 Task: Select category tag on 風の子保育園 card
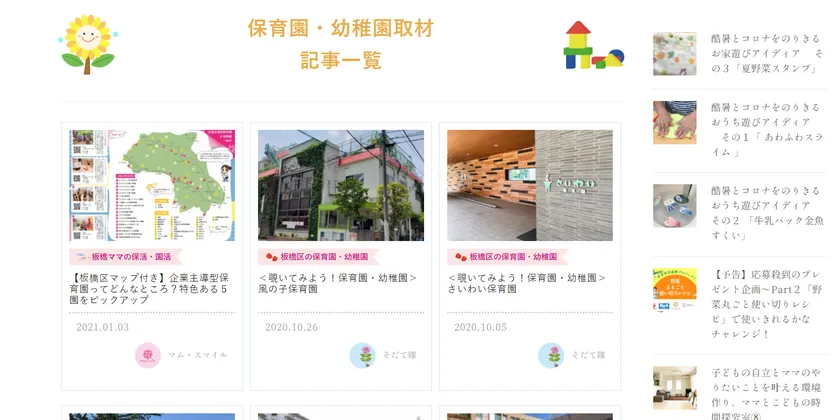click(318, 257)
